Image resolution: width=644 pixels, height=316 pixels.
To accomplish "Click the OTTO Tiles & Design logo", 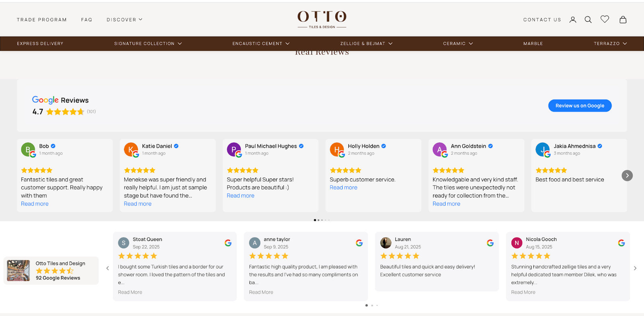I will (322, 19).
